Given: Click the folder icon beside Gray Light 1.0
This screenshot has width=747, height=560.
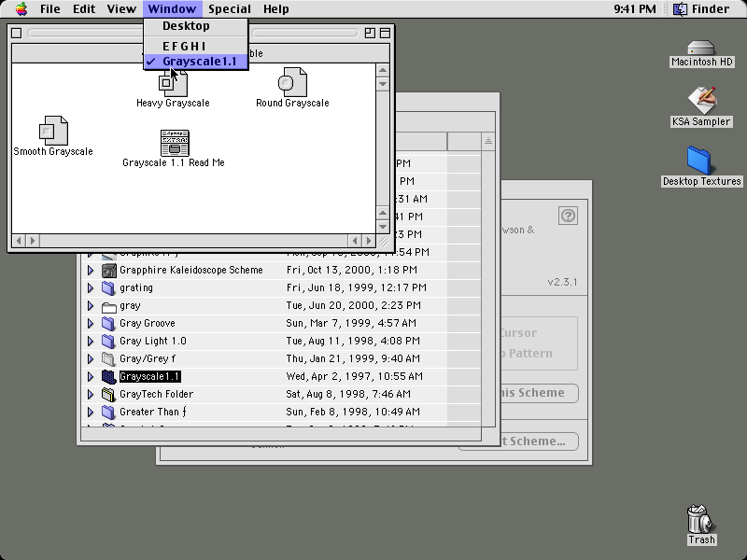Looking at the screenshot, I should point(109,342).
